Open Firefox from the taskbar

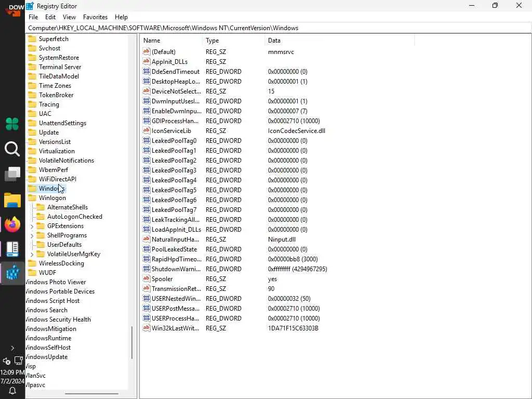coord(12,224)
